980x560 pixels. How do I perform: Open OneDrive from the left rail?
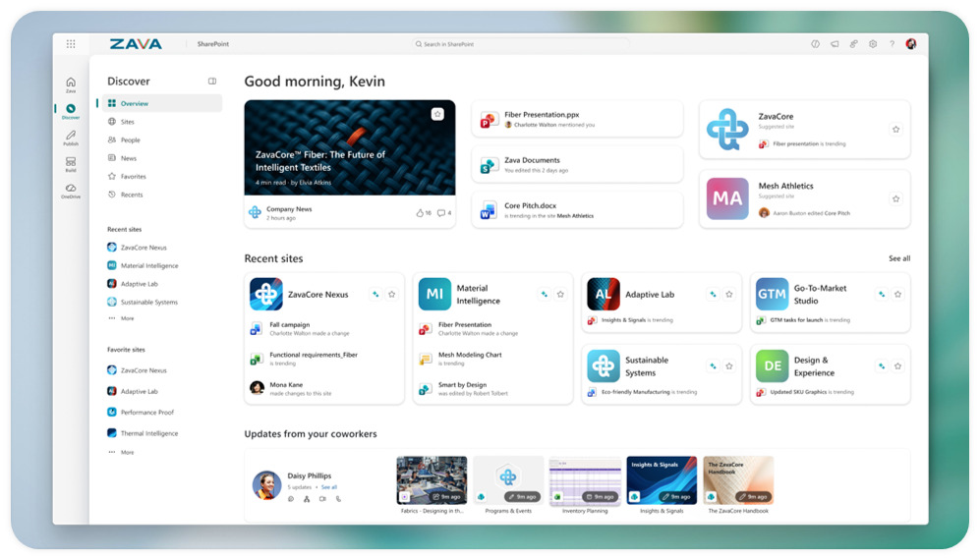pyautogui.click(x=71, y=190)
